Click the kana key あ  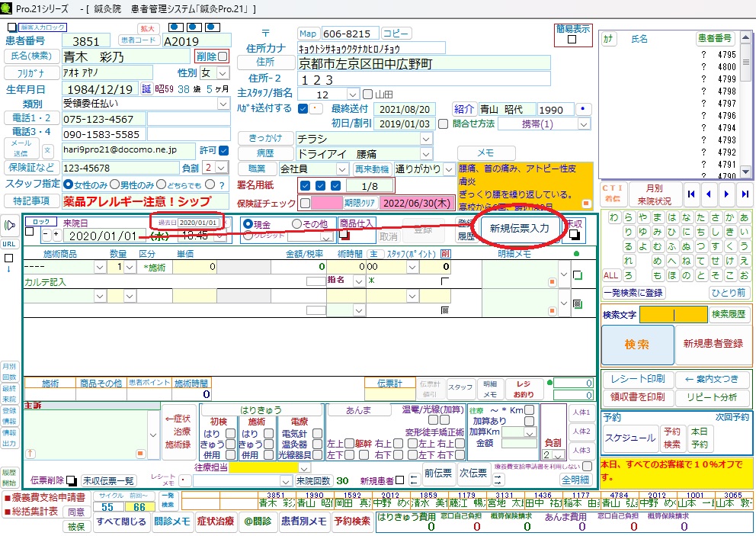pos(745,217)
